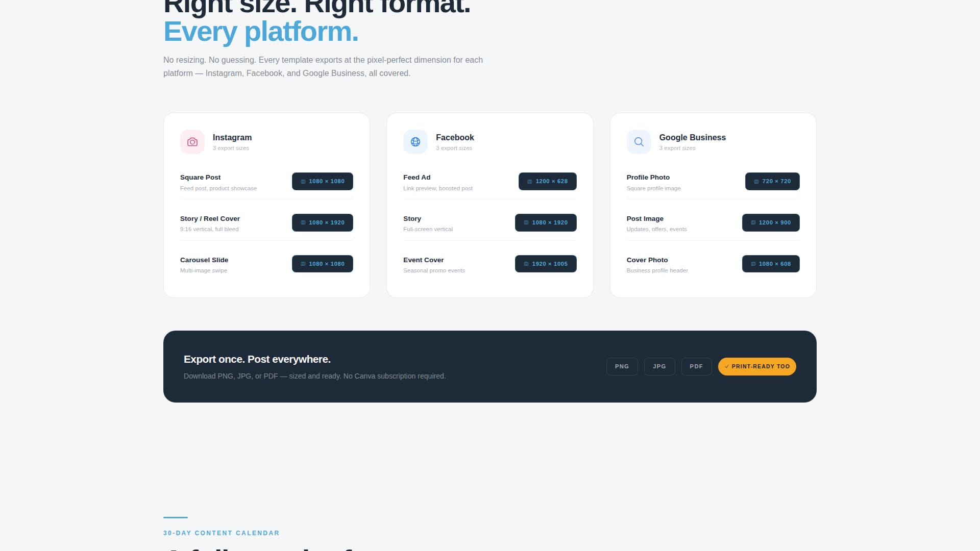Choose the Feed Ad 1200 × 628 badge

click(548, 181)
